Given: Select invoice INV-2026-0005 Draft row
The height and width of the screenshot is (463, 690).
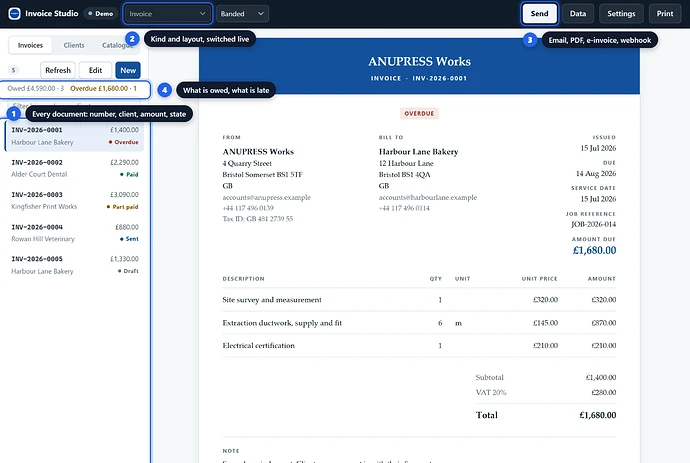Looking at the screenshot, I should coord(74,265).
